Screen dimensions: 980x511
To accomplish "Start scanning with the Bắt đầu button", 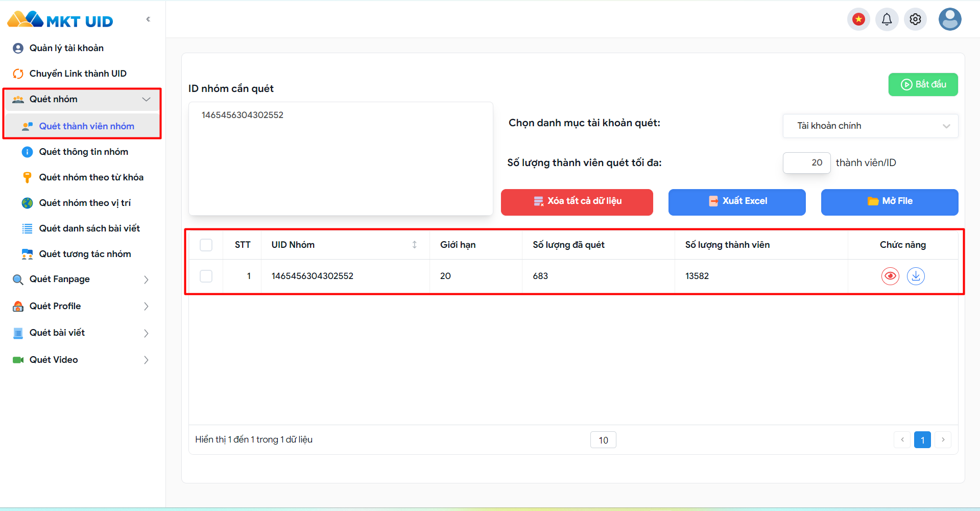I will click(923, 84).
